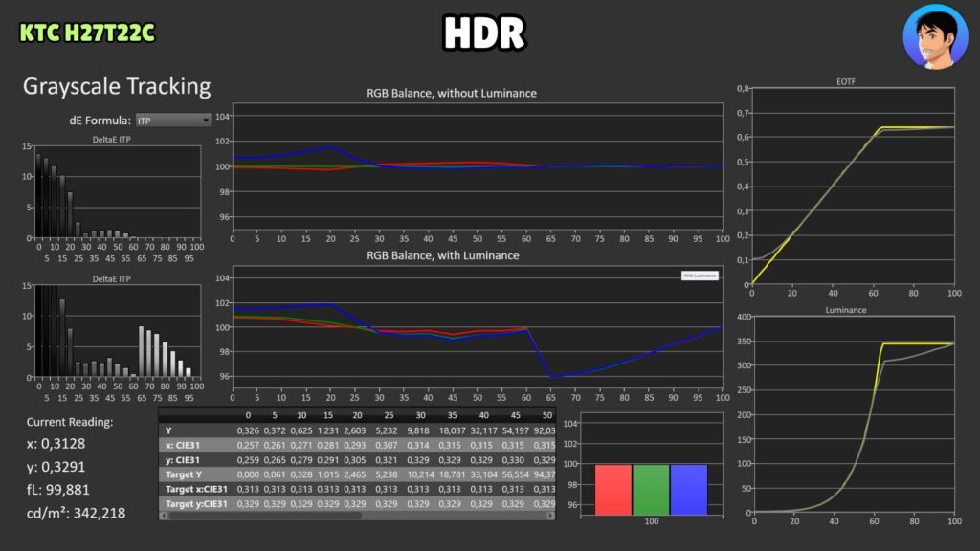Click the '25' column header in table
This screenshot has width=980, height=551.
click(389, 415)
